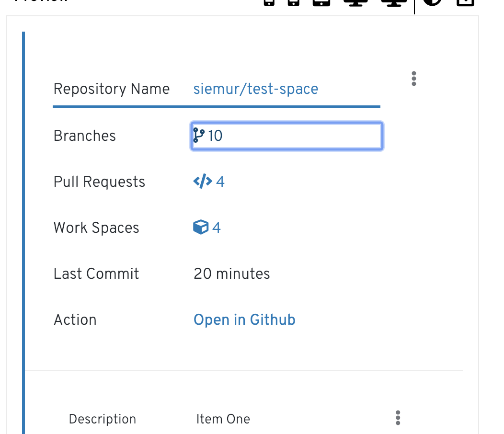Open the repository card kebab menu
Image resolution: width=504 pixels, height=434 pixels.
413,79
